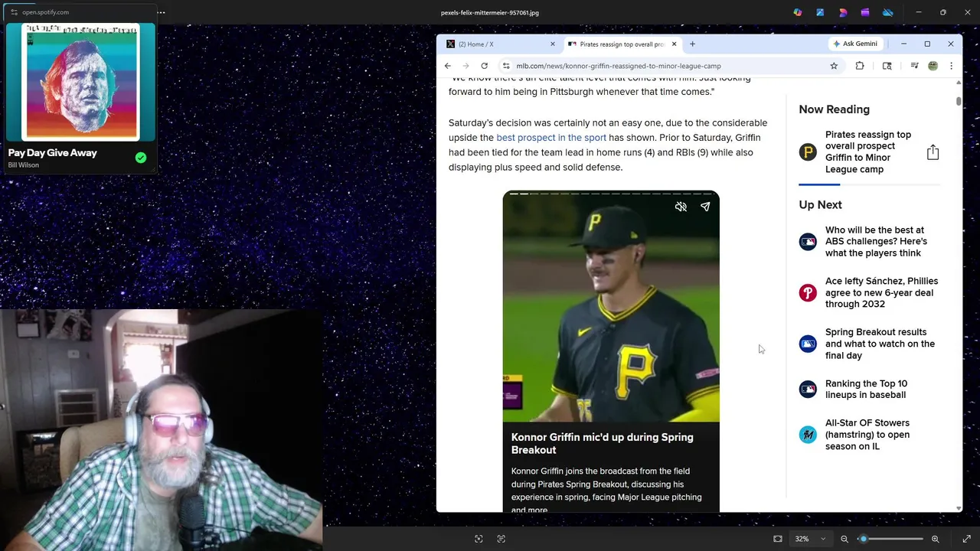Open the image edit icon in Photos toolbar
Viewport: 980px width, 551px height.
click(820, 12)
